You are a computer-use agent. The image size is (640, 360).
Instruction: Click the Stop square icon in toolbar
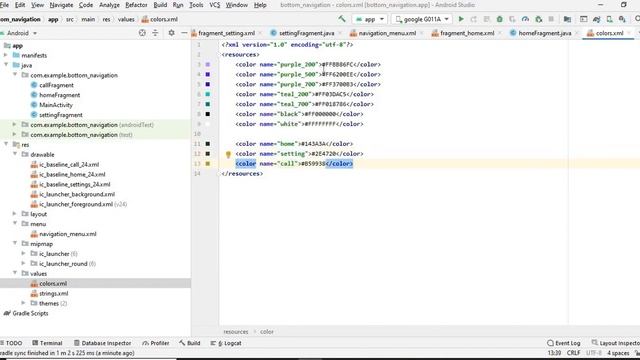[x=551, y=19]
